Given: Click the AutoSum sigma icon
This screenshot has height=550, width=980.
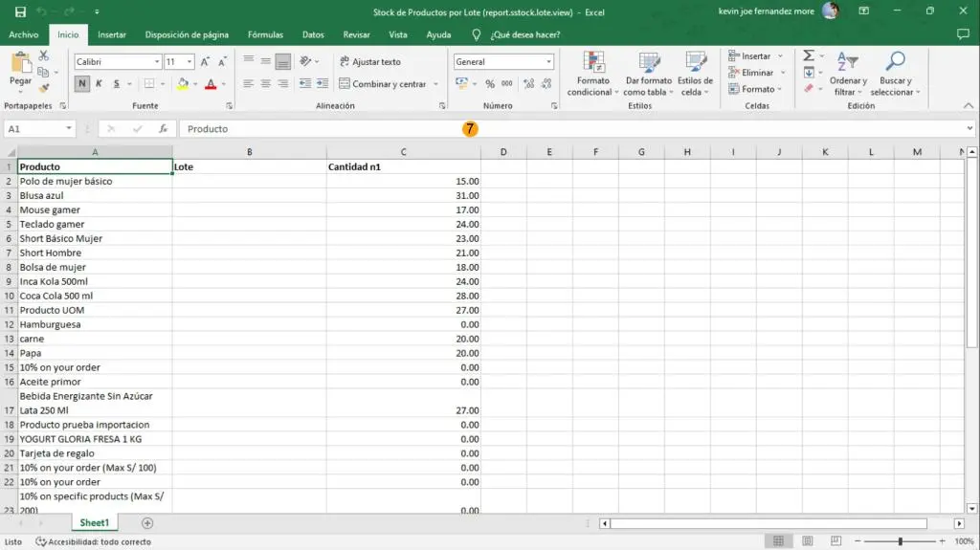Looking at the screenshot, I should click(x=809, y=56).
